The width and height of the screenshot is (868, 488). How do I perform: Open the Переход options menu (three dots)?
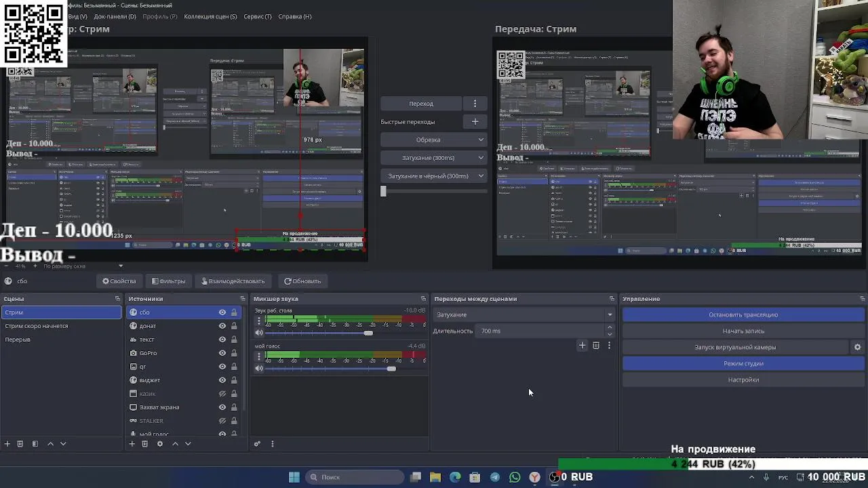click(x=475, y=104)
